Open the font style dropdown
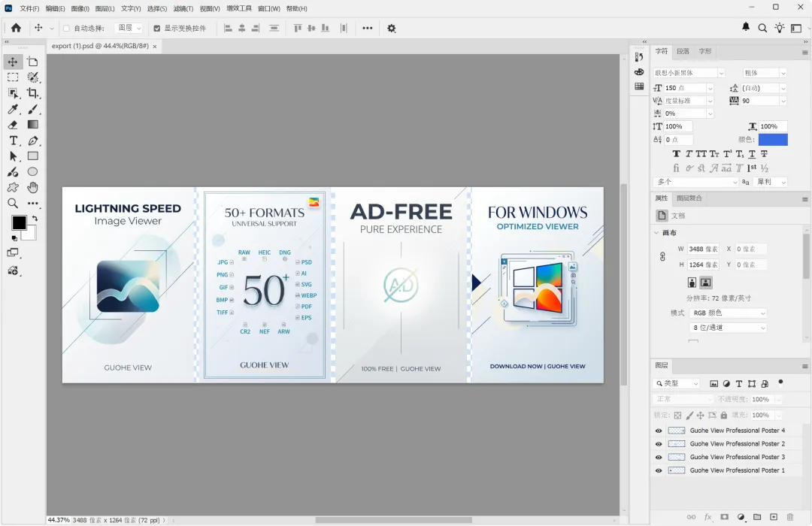Screen dimensions: 812x526 [x=783, y=73]
